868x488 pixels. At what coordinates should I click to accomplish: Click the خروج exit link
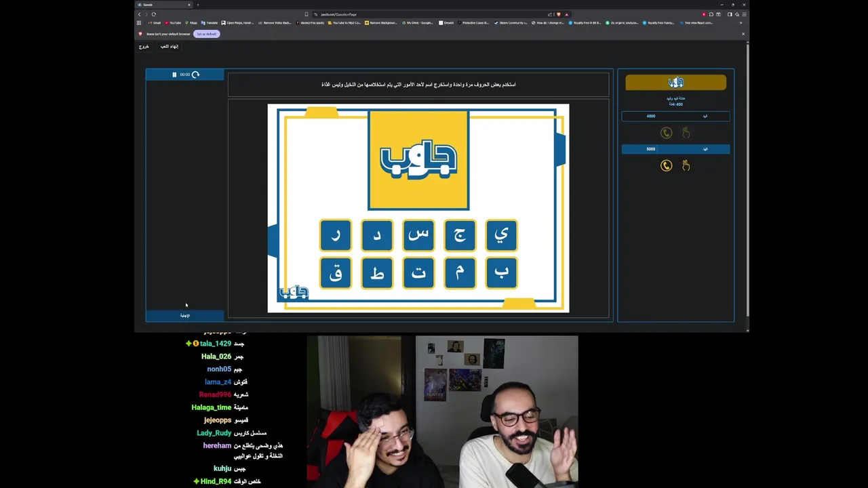click(x=144, y=46)
